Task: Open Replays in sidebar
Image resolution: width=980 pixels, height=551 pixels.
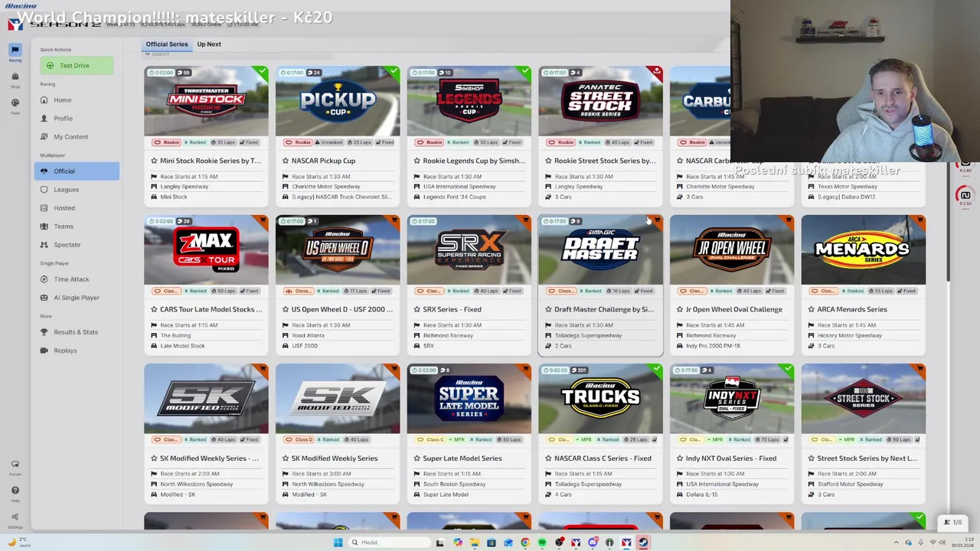Action: pos(77,350)
